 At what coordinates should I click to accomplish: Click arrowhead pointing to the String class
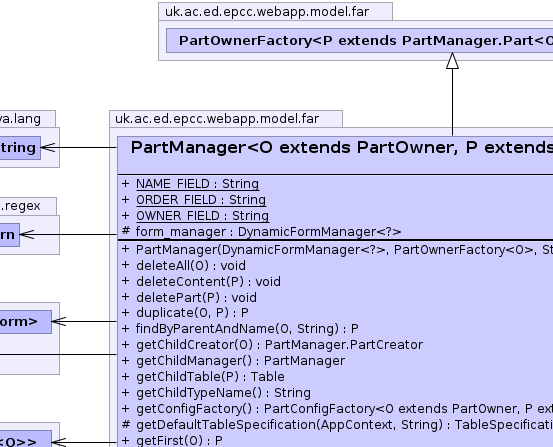(x=48, y=147)
